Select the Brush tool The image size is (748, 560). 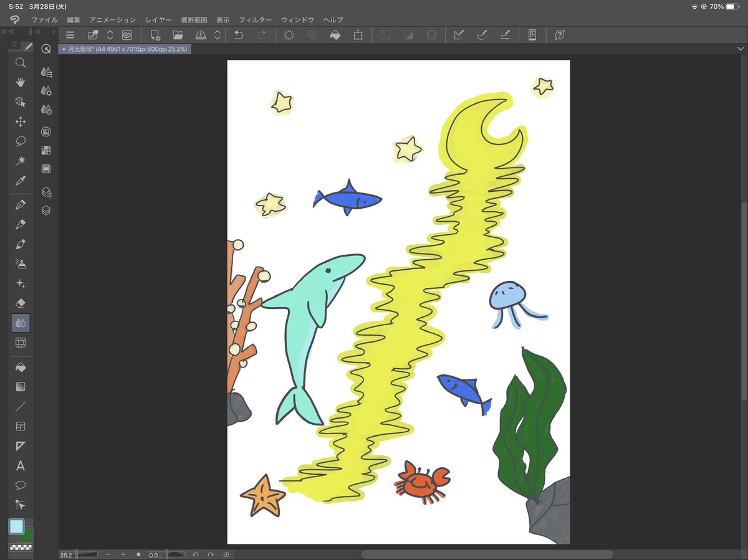[21, 244]
